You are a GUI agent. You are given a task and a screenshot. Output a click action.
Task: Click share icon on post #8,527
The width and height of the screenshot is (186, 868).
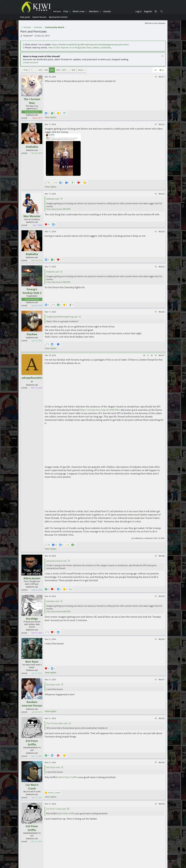tap(156, 355)
